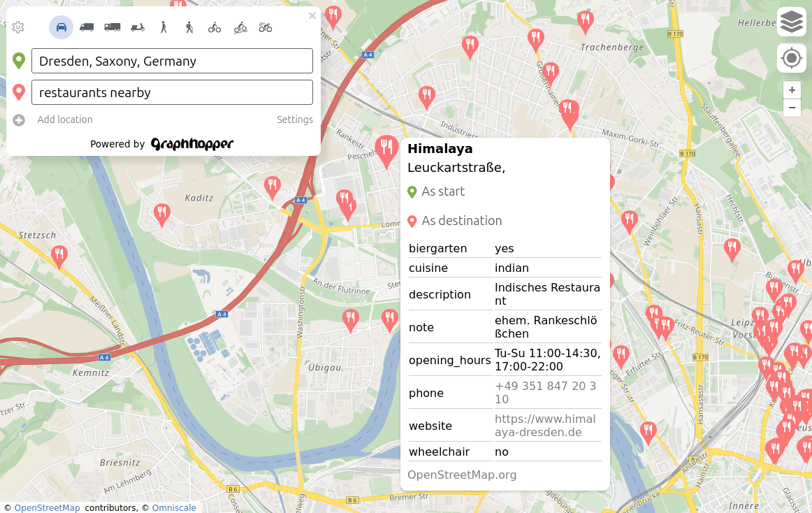Center map on my current location
Viewport: 812px width, 513px height.
coord(791,58)
